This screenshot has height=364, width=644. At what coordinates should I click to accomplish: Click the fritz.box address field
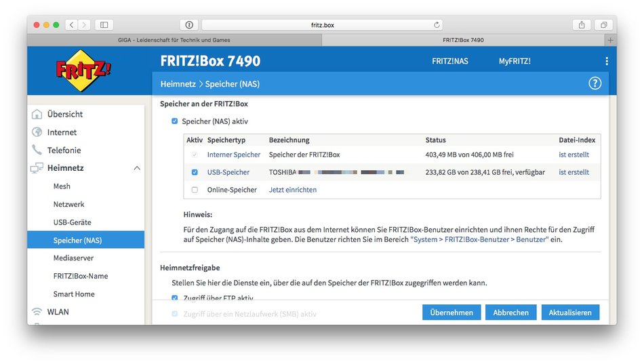pos(322,25)
